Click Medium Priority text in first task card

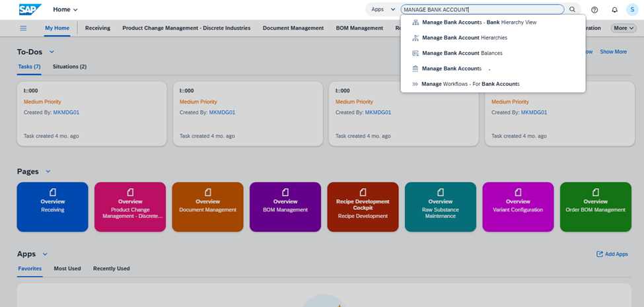point(42,102)
